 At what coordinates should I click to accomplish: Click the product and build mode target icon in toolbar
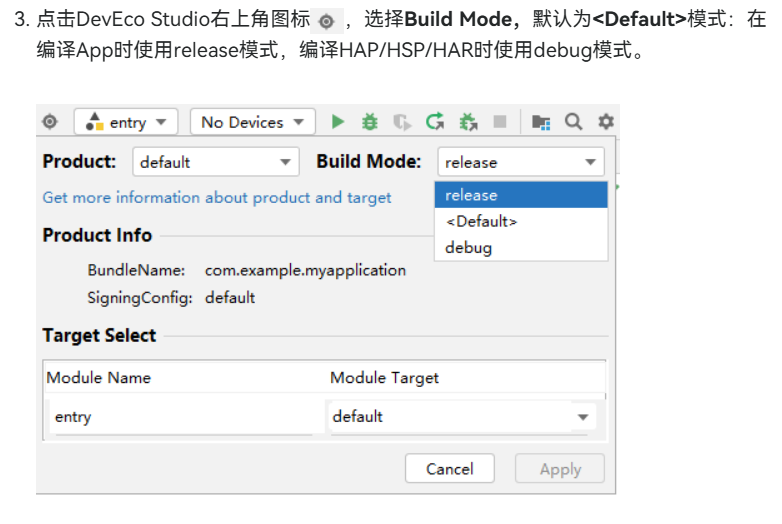[50, 122]
